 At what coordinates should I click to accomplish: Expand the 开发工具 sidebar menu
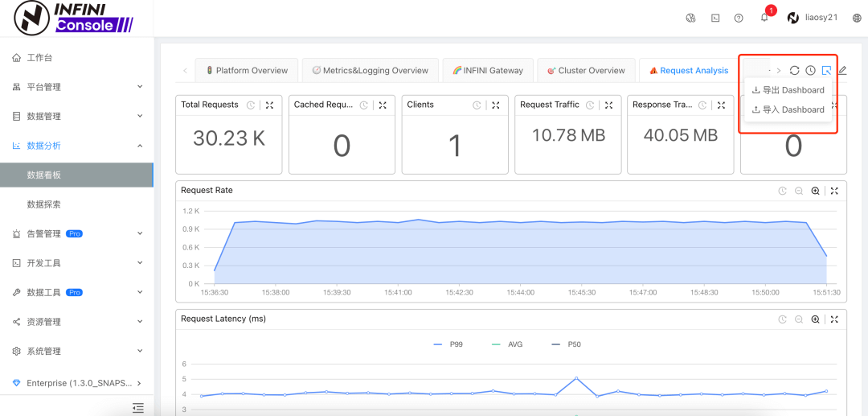click(x=77, y=263)
